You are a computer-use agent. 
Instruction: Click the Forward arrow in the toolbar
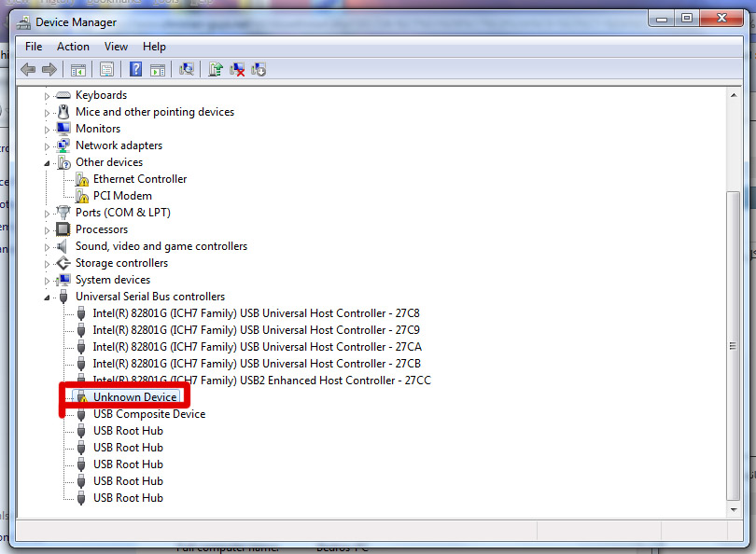pyautogui.click(x=49, y=70)
